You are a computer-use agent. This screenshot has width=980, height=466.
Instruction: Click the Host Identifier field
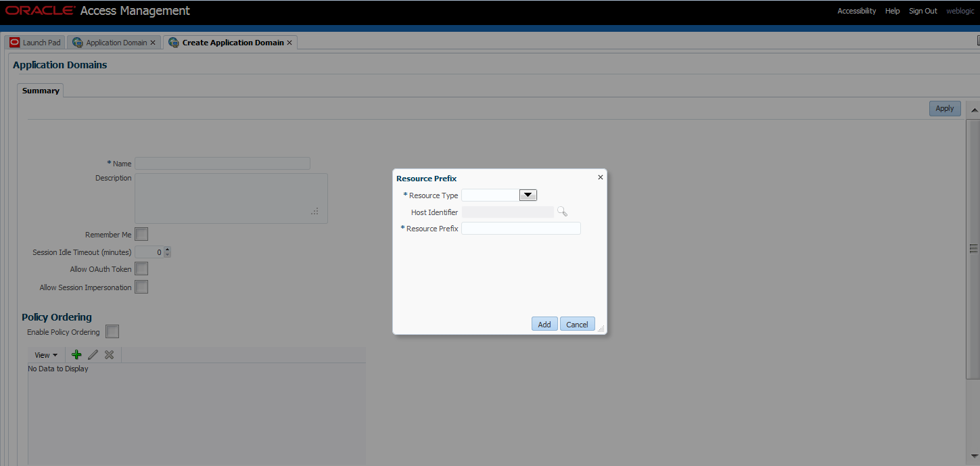coord(507,212)
